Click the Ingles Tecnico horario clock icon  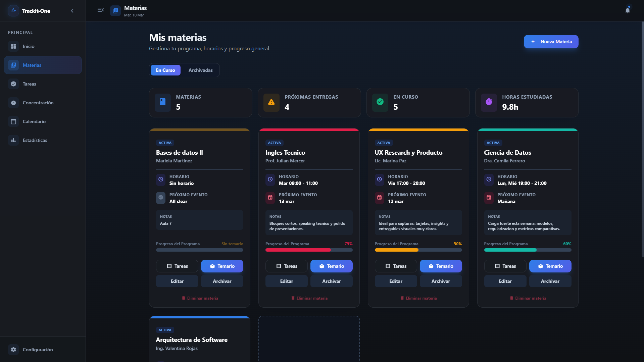coord(270,179)
